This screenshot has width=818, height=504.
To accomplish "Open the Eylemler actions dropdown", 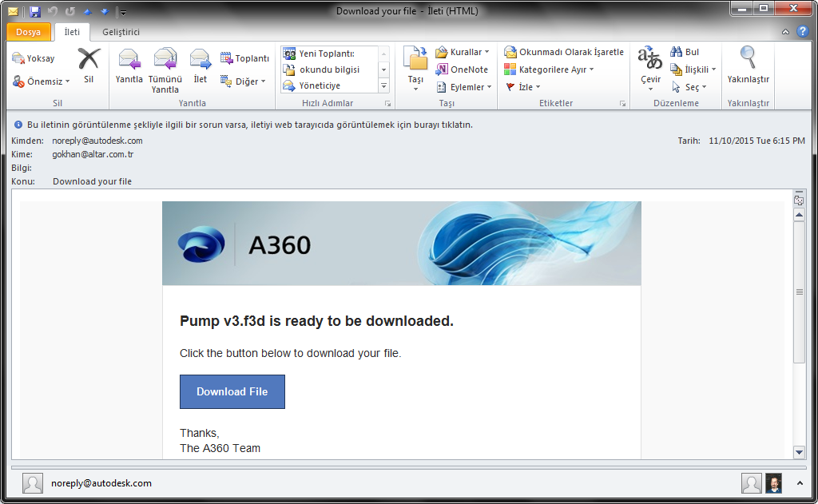I will click(464, 87).
